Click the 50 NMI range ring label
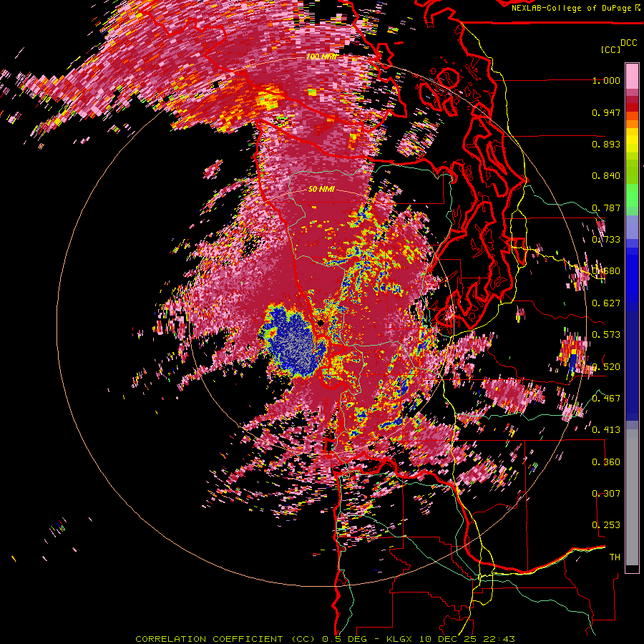644x644 pixels. pyautogui.click(x=321, y=190)
